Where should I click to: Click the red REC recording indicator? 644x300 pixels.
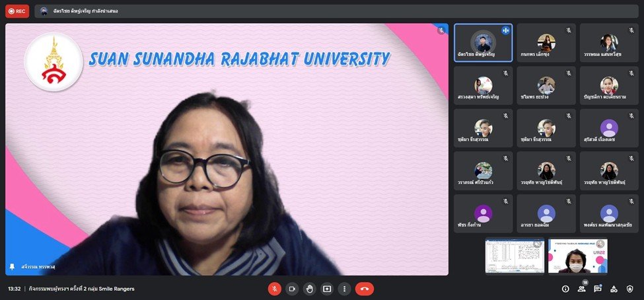coord(17,11)
